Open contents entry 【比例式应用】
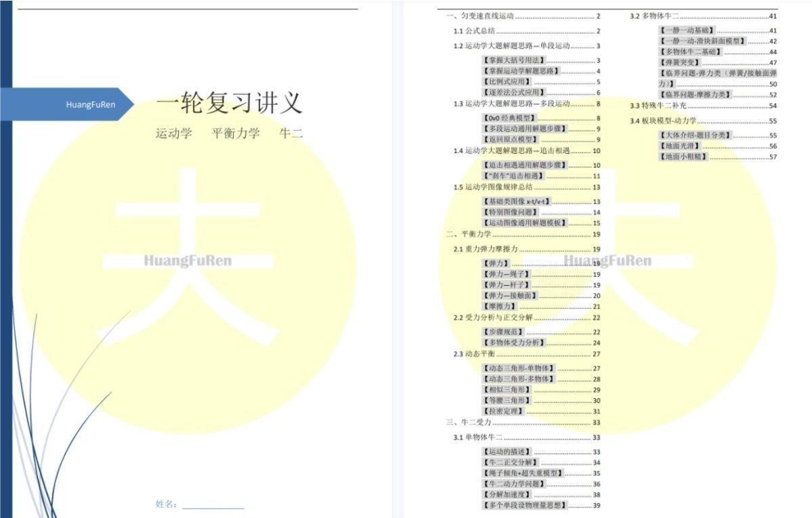The height and width of the screenshot is (518, 812). [x=541, y=82]
